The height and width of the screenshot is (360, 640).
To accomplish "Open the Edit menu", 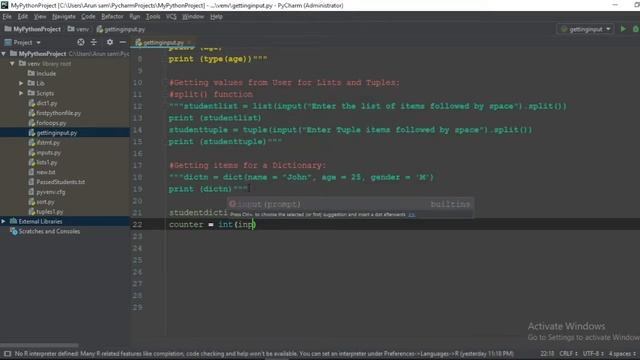I will pos(22,17).
